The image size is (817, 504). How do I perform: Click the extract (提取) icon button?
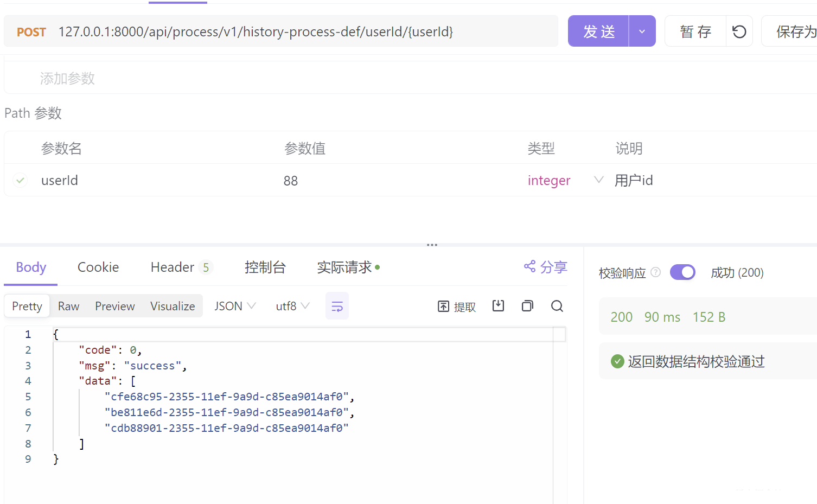pos(457,307)
